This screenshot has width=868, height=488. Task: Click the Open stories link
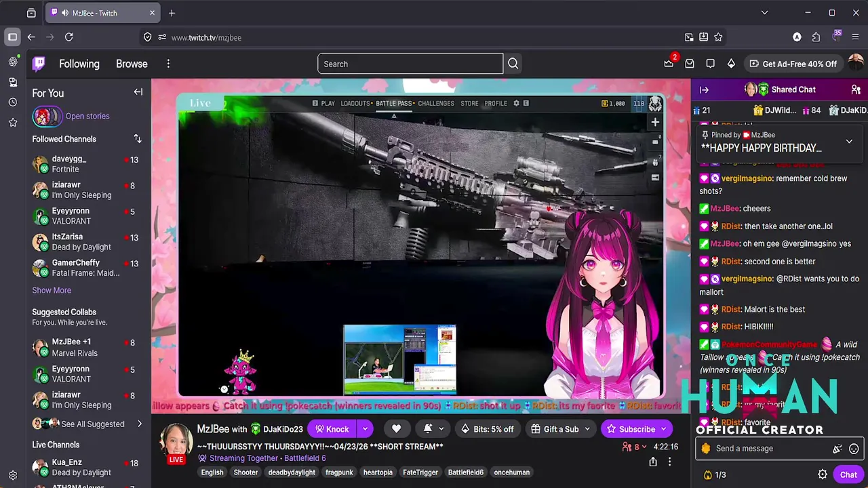[87, 116]
